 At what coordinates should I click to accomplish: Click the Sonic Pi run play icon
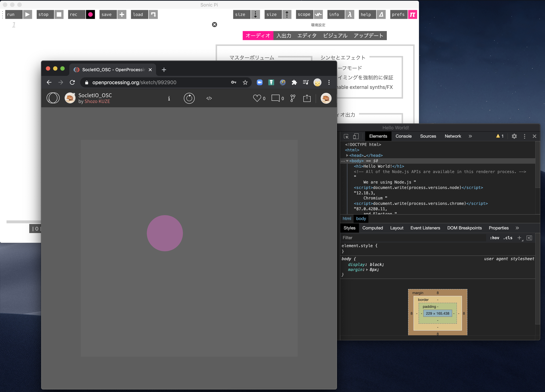pos(27,14)
